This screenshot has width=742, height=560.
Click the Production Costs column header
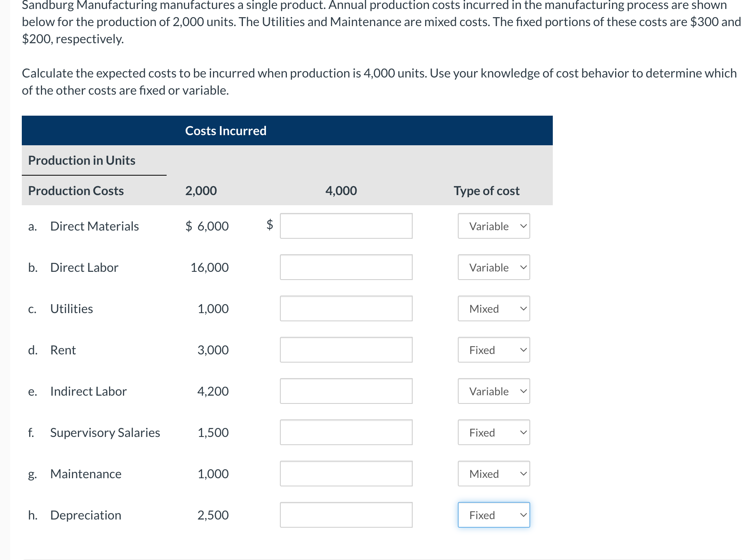tap(76, 191)
